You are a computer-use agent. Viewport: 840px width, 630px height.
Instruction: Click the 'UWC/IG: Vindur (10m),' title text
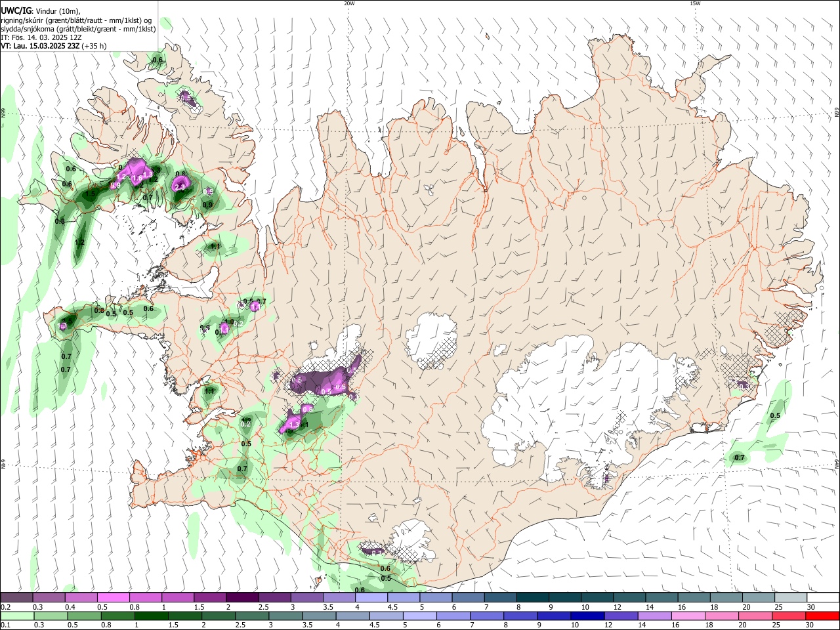click(40, 11)
